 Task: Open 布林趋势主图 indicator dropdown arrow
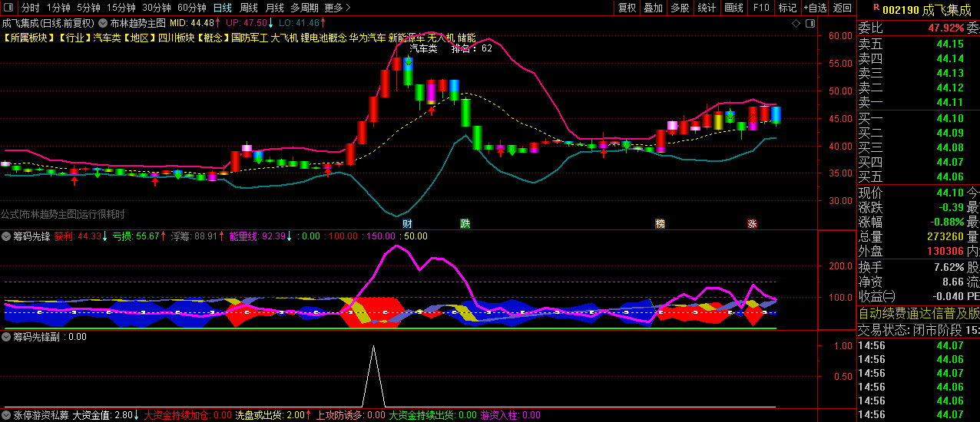pos(103,23)
